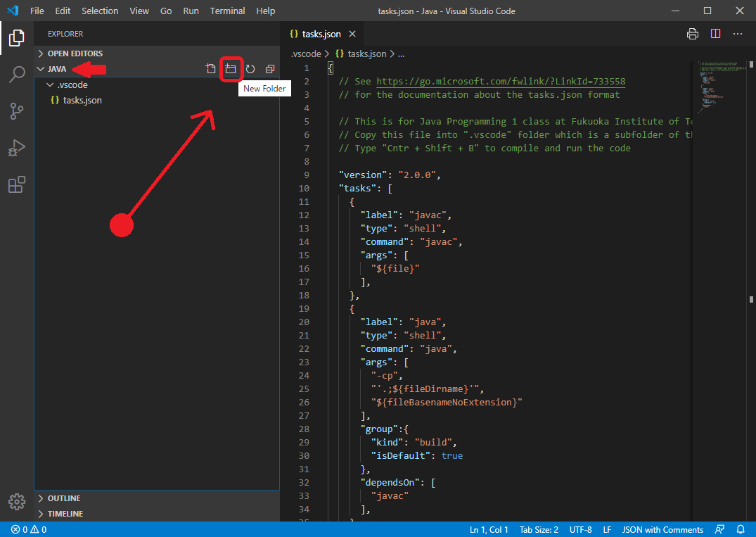Collapse the JAVA workspace folder section
Image resolution: width=756 pixels, height=537 pixels.
coord(41,69)
